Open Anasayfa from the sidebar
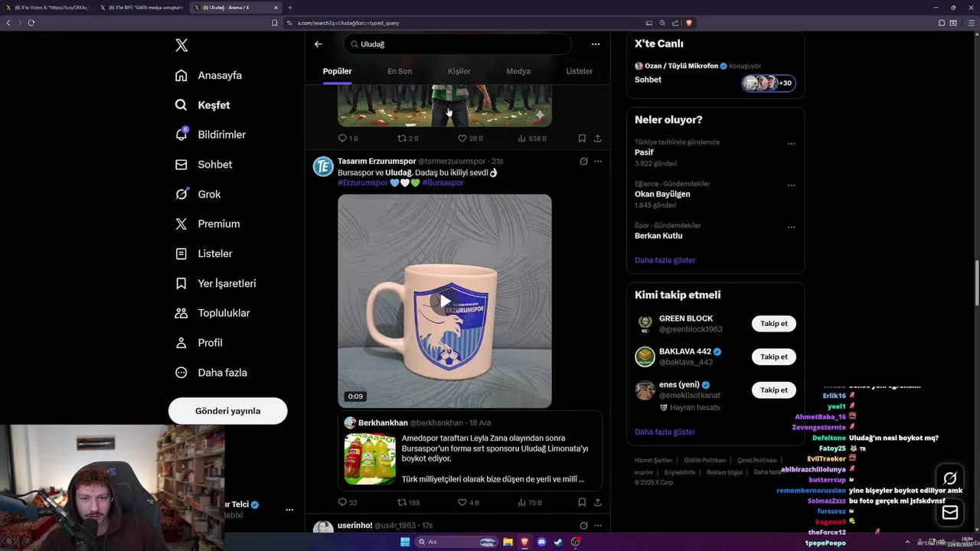This screenshot has height=551, width=980. coord(208,75)
